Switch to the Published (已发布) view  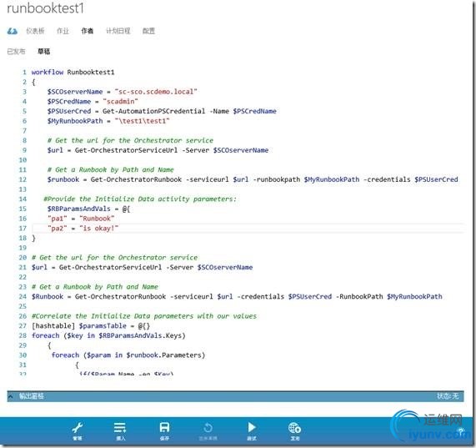tap(17, 52)
